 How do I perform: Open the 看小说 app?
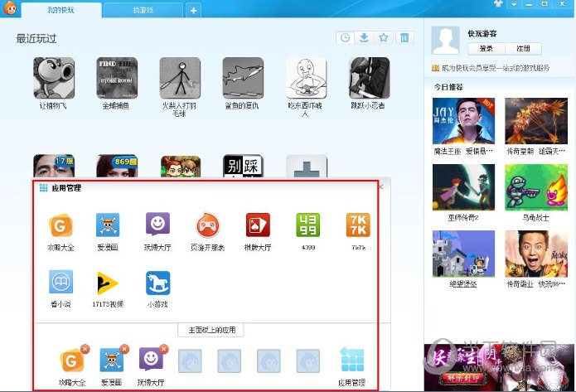61,282
